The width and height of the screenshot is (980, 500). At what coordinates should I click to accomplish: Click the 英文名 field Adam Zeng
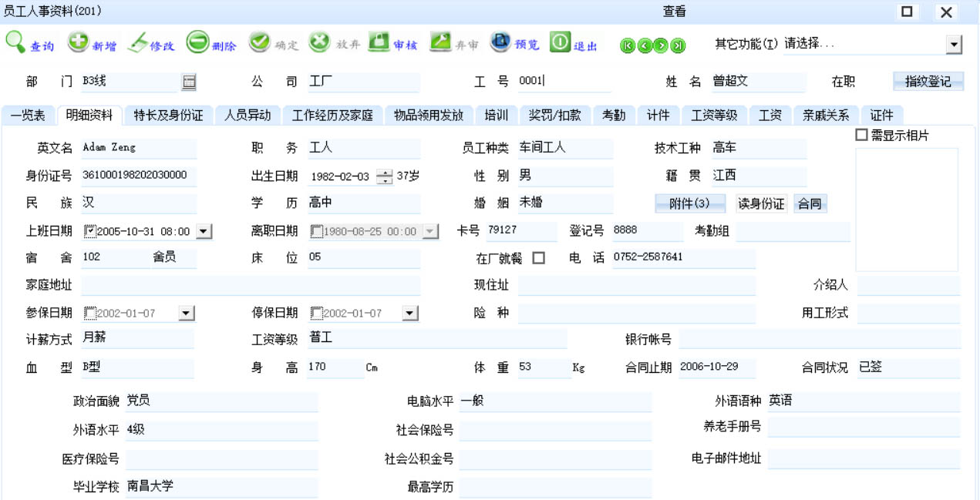coord(139,148)
